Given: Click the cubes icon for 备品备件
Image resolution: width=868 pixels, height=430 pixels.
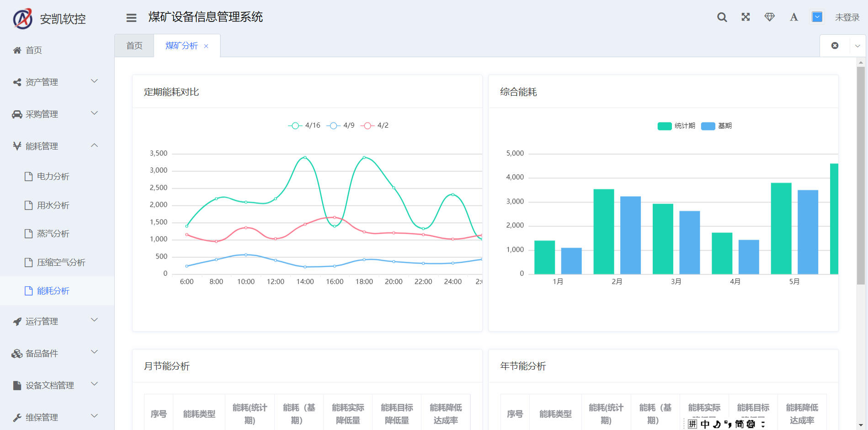Looking at the screenshot, I should [17, 354].
